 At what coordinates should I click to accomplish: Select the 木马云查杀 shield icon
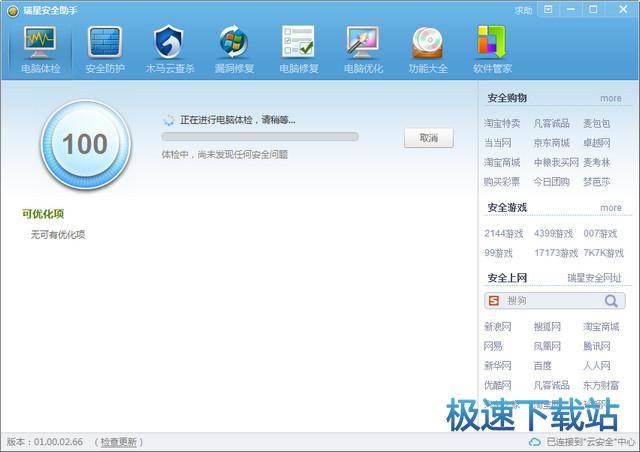click(169, 42)
